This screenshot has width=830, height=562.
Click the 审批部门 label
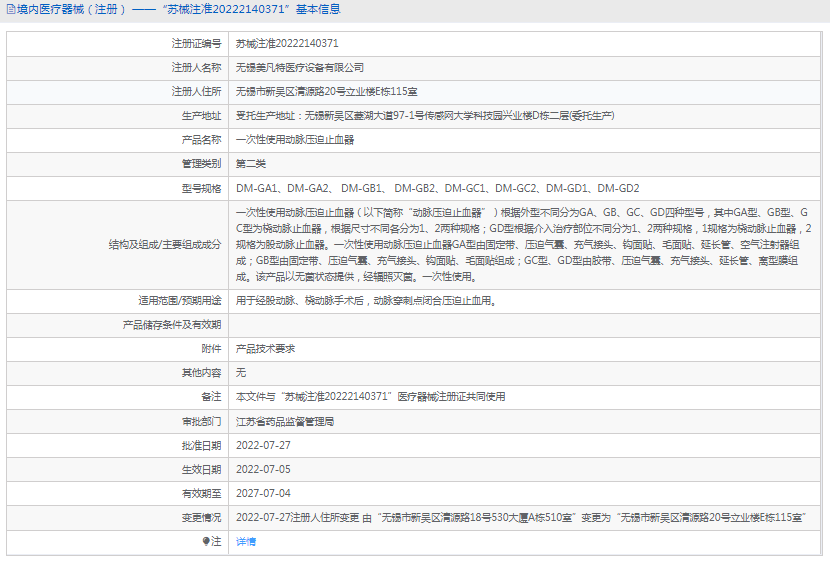click(x=201, y=421)
